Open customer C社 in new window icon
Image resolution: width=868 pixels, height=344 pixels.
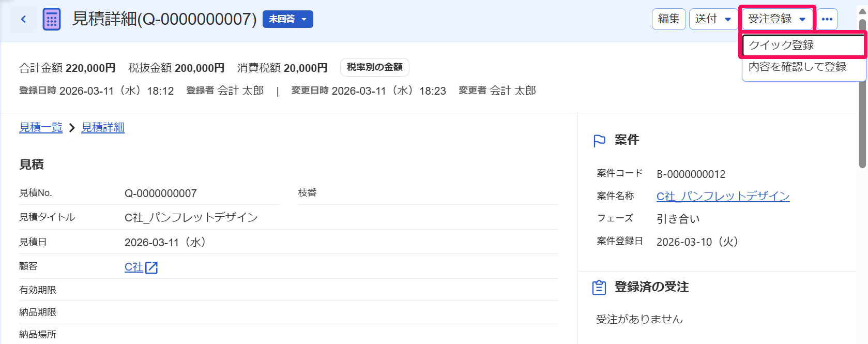click(151, 267)
